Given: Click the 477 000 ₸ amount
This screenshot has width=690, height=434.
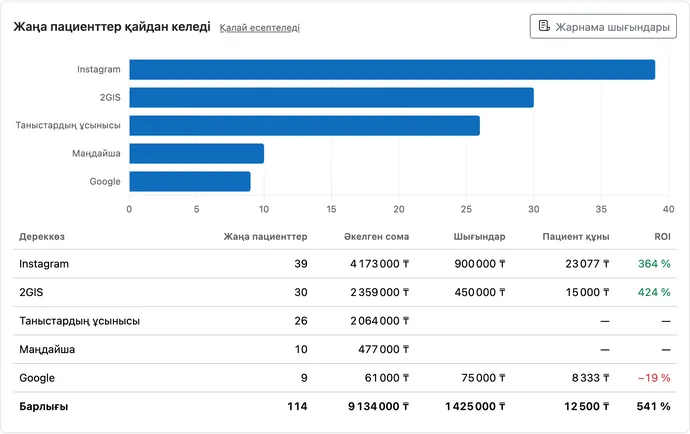Looking at the screenshot, I should [x=384, y=349].
